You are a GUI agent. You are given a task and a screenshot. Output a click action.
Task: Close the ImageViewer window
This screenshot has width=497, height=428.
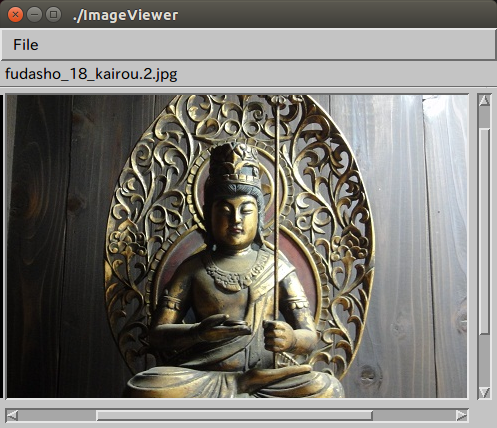click(15, 15)
